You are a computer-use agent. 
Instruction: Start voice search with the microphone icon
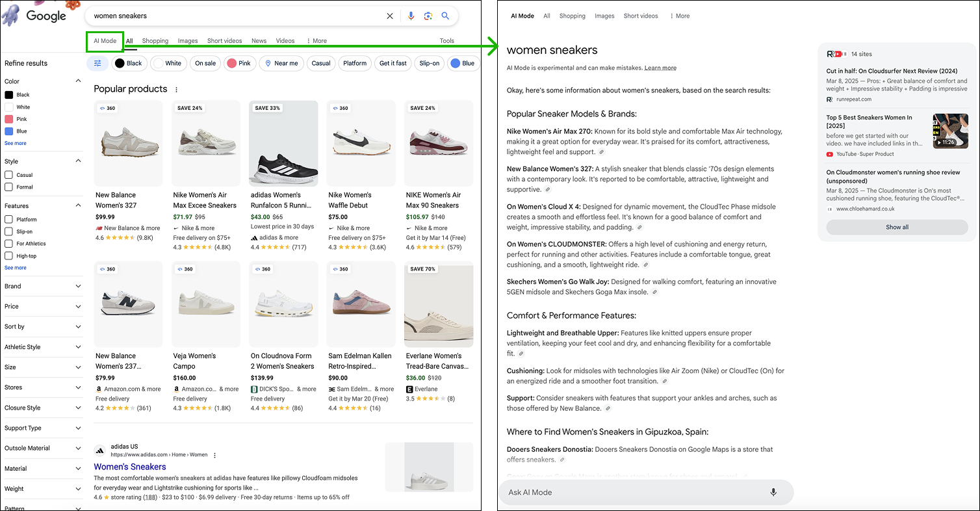point(411,16)
